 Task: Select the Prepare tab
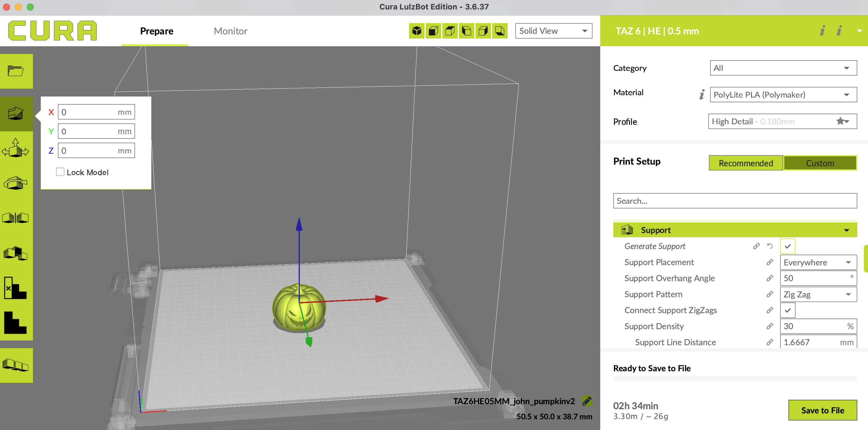point(156,31)
